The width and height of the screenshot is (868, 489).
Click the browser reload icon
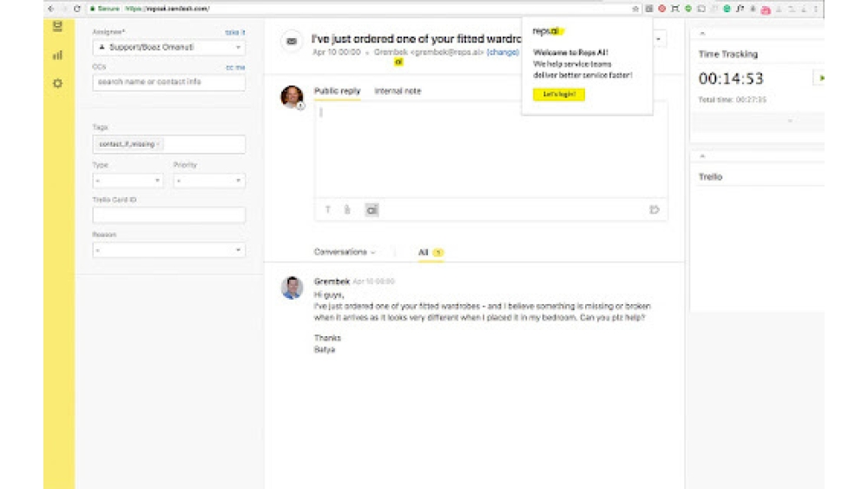pos(77,9)
